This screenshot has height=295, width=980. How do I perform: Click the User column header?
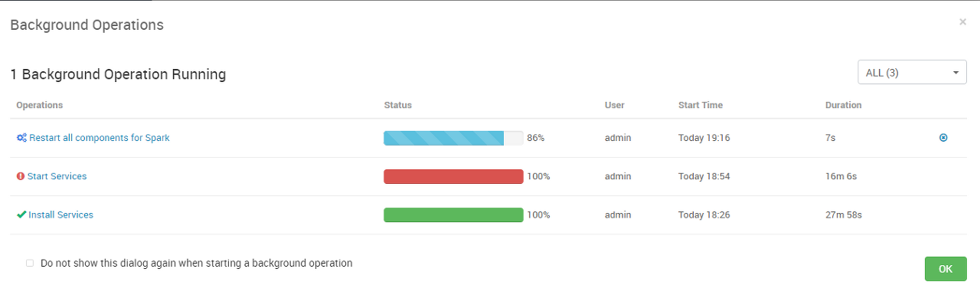(614, 105)
